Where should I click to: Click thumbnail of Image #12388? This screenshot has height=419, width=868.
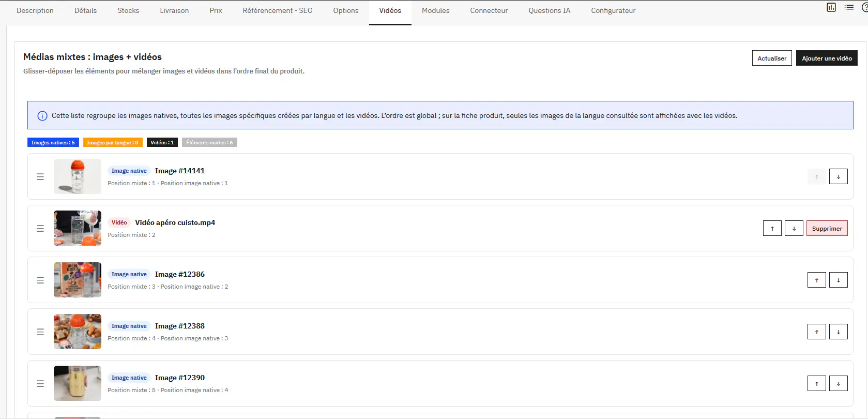coord(78,332)
